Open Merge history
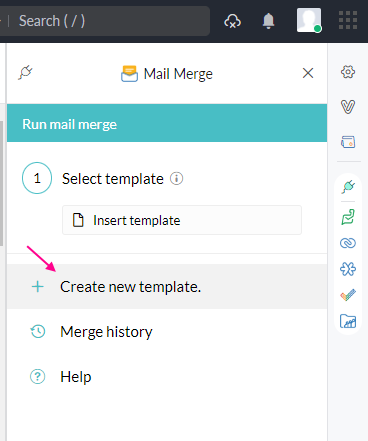Viewport: 368px width, 441px height. (x=106, y=332)
